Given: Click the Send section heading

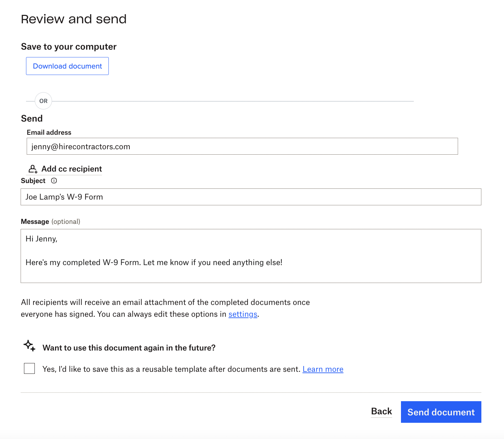Looking at the screenshot, I should tap(32, 118).
